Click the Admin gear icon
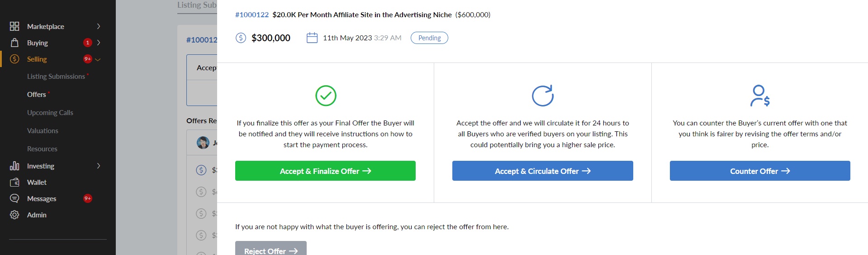The image size is (868, 255). click(x=14, y=215)
